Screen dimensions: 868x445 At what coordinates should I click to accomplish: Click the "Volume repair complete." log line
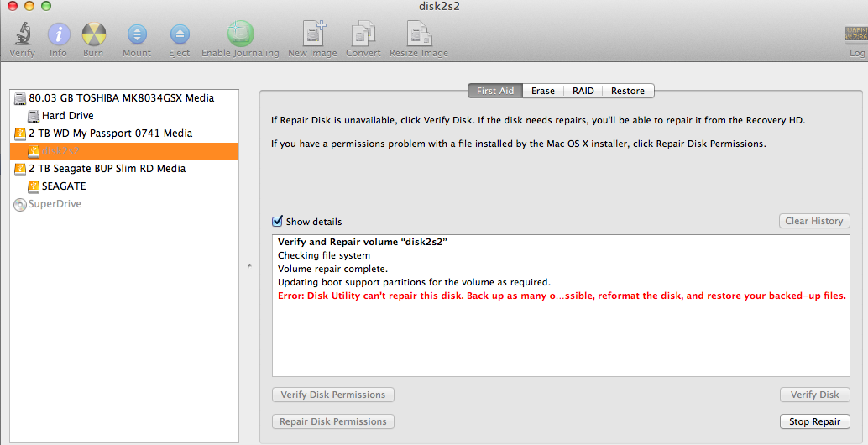click(x=332, y=269)
